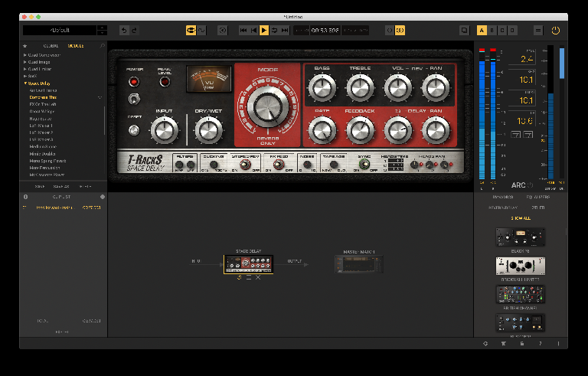Toggle the Space Delay power switch

click(134, 99)
